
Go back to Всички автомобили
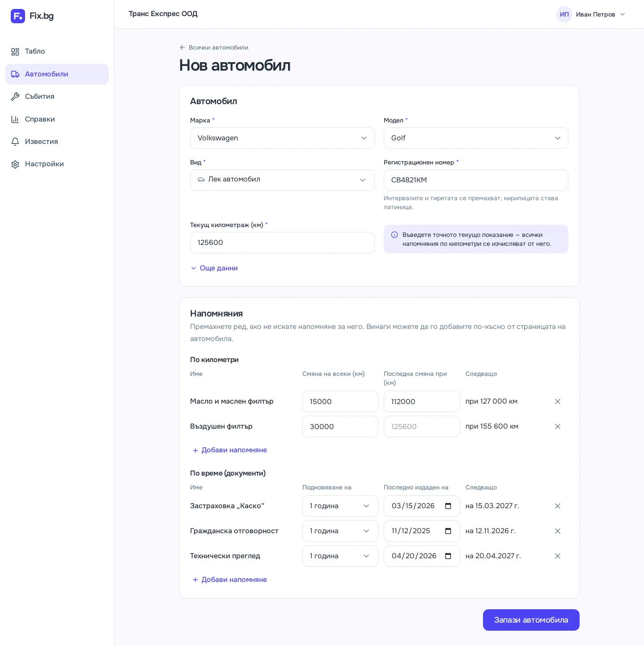pos(214,47)
